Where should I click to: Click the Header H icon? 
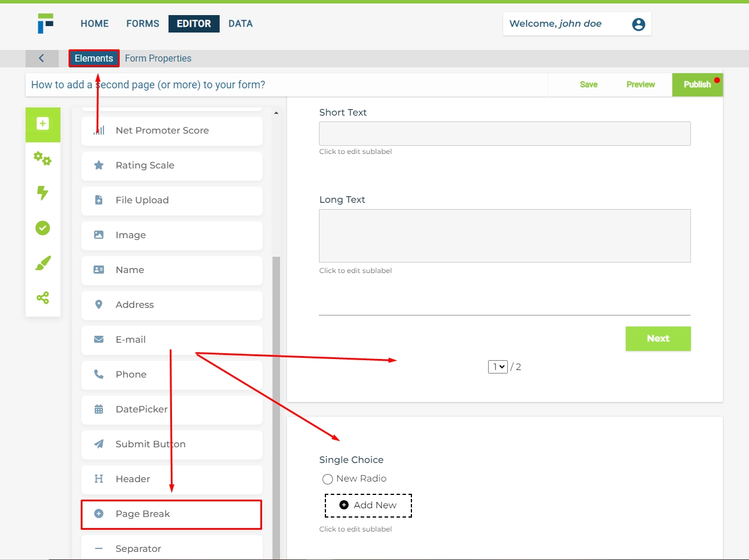click(x=99, y=479)
